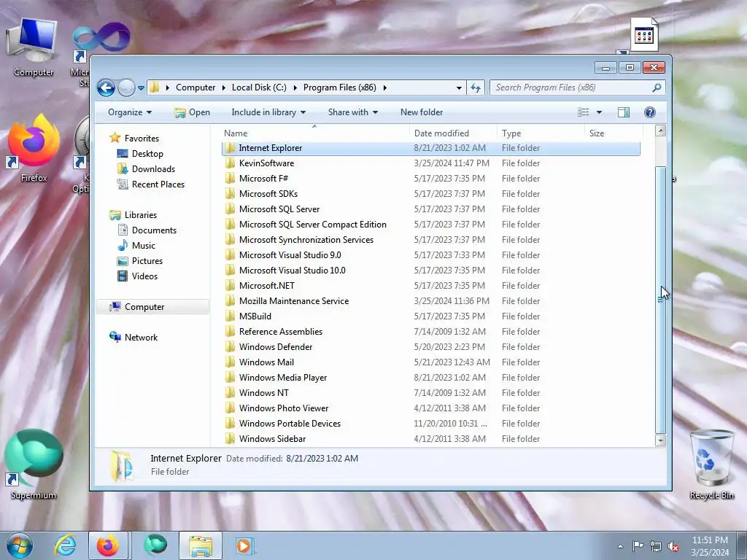Select the Recycle Bin desktop icon
747x560 pixels.
coord(712,464)
